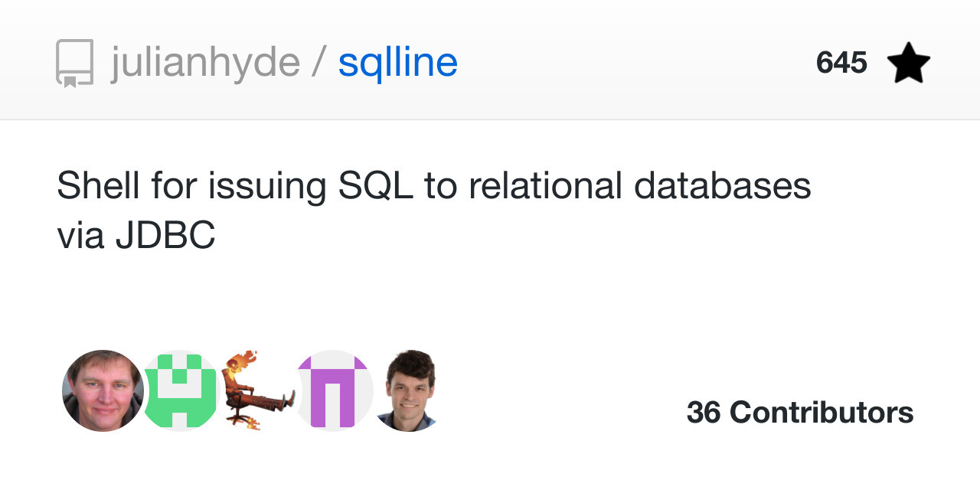Click the slash between owner and repo
Viewport: 980px width, 490px height.
click(318, 63)
